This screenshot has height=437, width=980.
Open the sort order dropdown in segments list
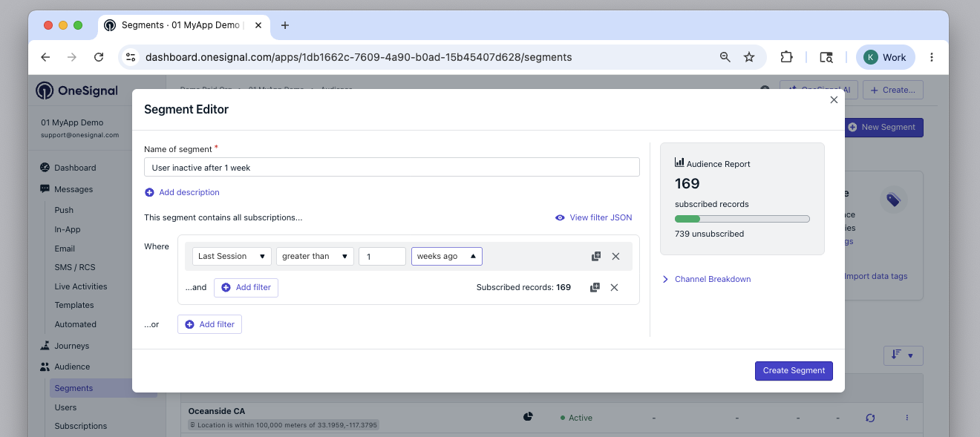[904, 355]
